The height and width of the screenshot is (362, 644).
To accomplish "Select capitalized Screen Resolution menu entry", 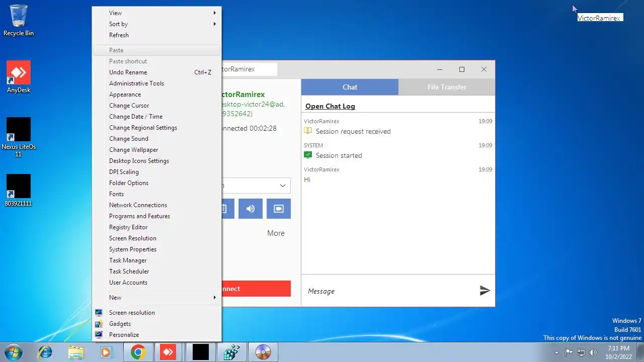I will tap(157, 238).
